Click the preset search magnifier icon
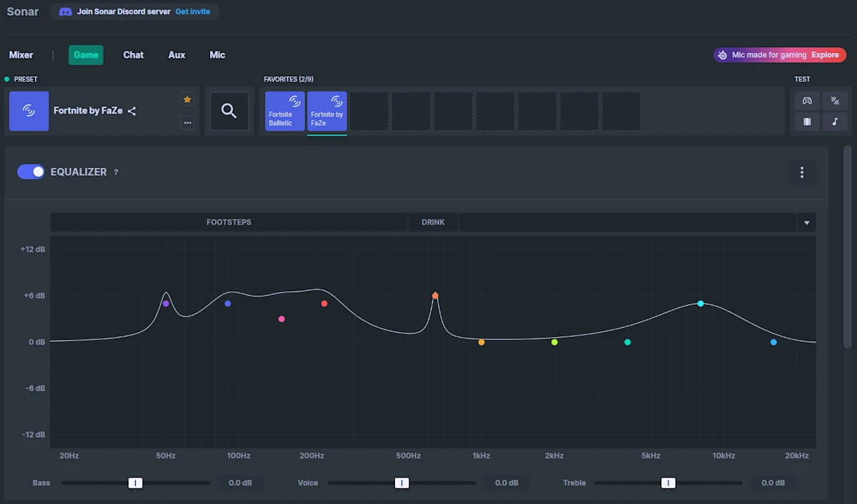Viewport: 857px width, 504px height. [229, 111]
